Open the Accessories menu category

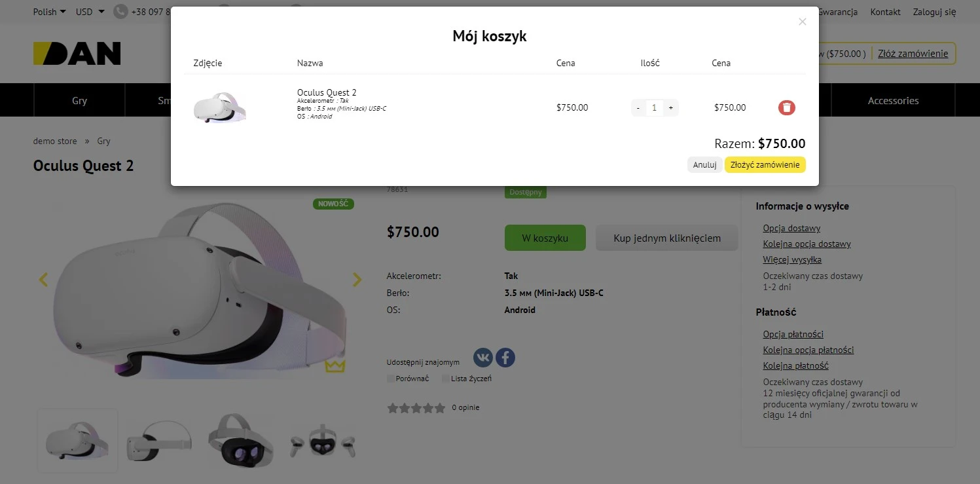coord(893,101)
